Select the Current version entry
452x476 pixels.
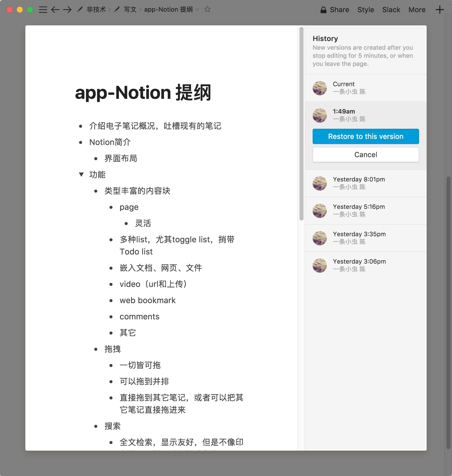(366, 88)
